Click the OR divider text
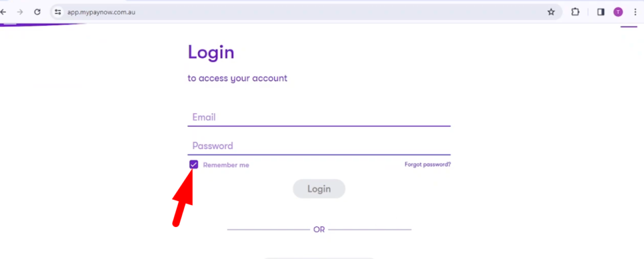The width and height of the screenshot is (644, 259). click(x=319, y=230)
